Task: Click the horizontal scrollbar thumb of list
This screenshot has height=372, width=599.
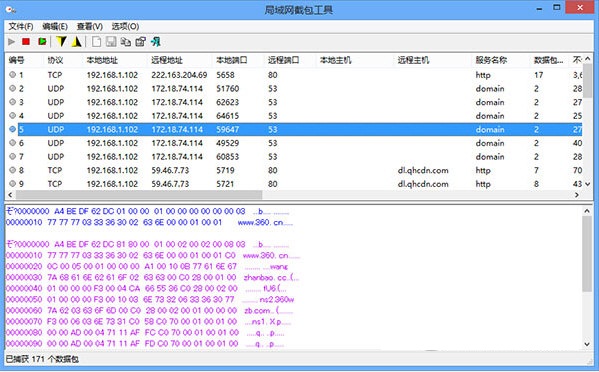Action: 139,195
